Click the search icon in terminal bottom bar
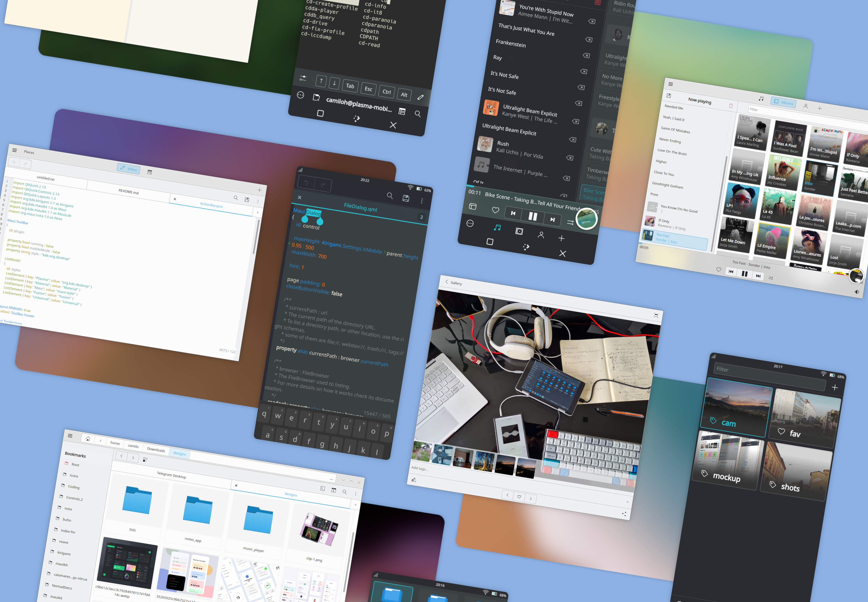Screen dimensions: 868x602 pyautogui.click(x=417, y=114)
